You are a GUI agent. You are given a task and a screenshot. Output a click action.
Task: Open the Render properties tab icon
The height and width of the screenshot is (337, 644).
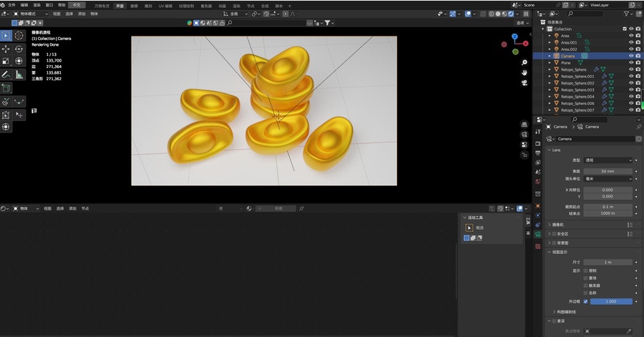[x=537, y=143]
